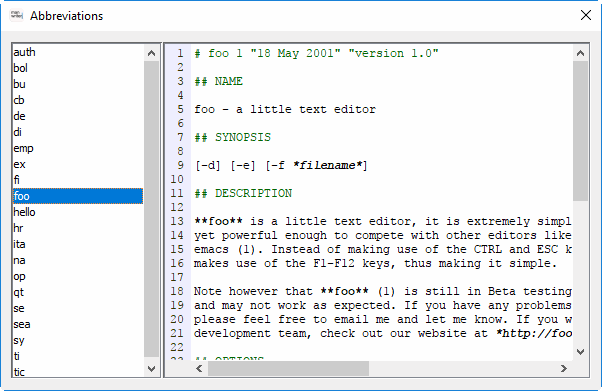Select the 'bu' abbreviation
The width and height of the screenshot is (602, 391).
pyautogui.click(x=78, y=84)
